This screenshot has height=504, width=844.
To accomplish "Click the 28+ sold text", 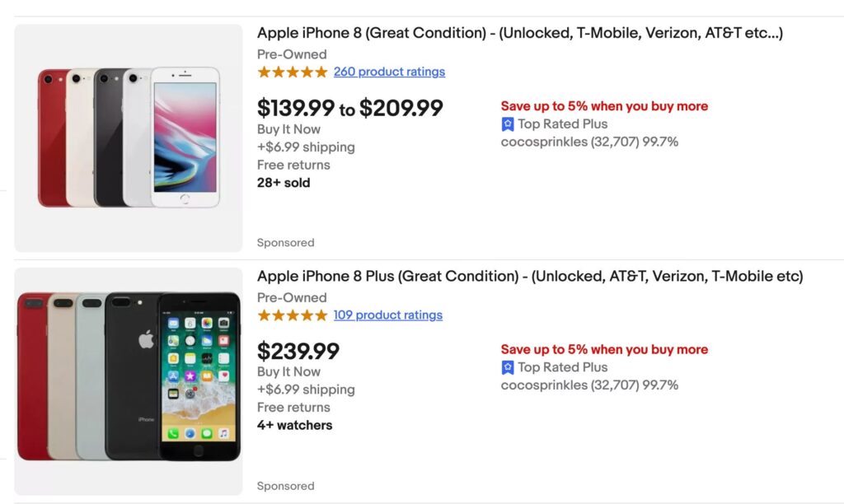I will click(284, 183).
